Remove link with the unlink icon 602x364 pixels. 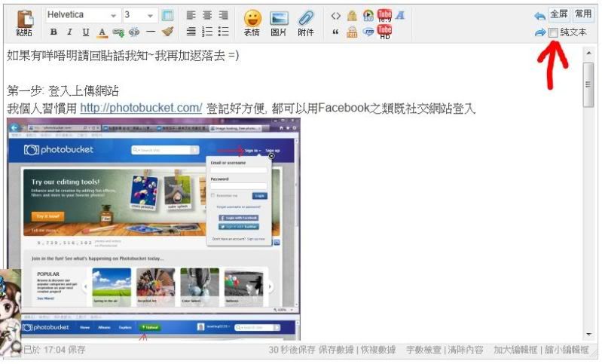134,32
